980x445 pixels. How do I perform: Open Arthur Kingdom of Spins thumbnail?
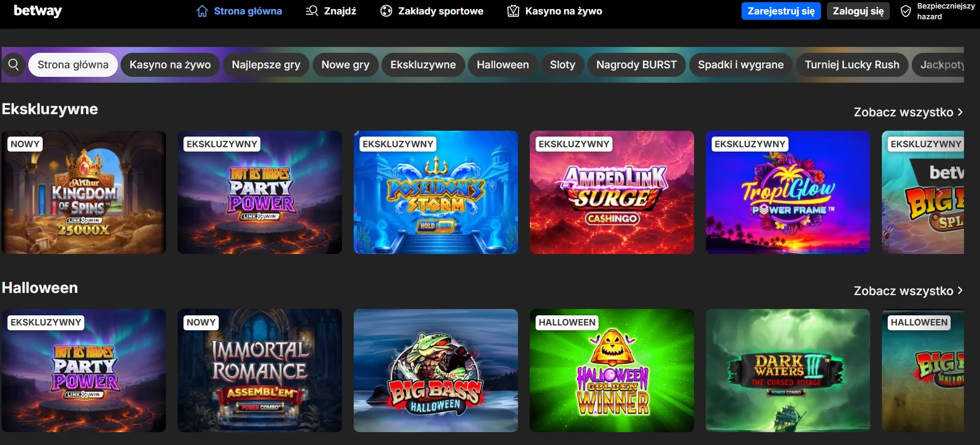point(84,192)
